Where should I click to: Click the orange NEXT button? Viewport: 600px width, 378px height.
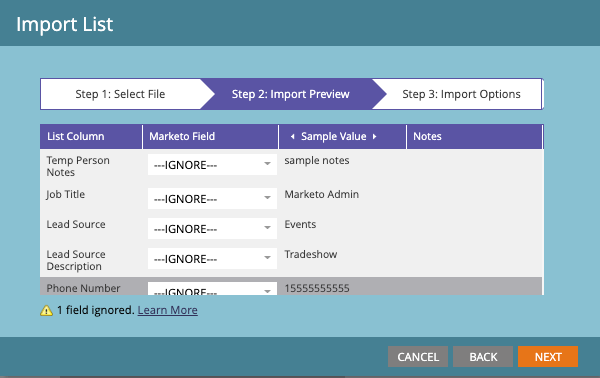(x=548, y=357)
